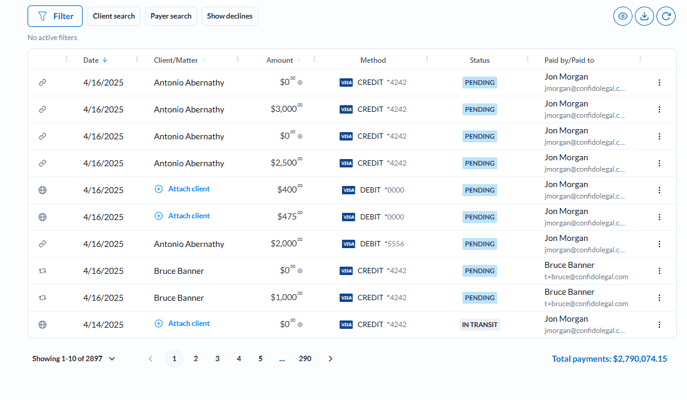Click the download export icon
The height and width of the screenshot is (400, 687).
pos(644,16)
